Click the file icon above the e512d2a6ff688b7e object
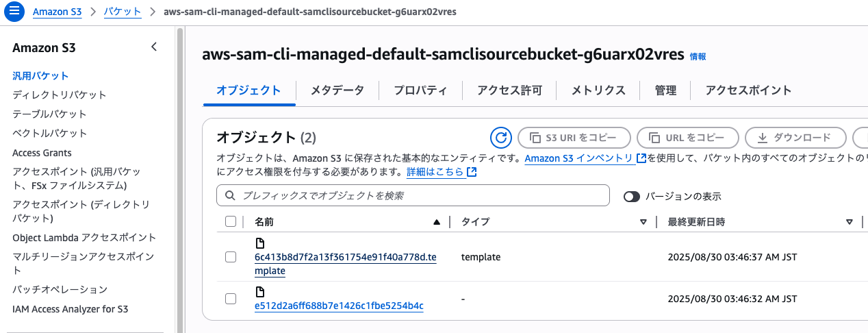This screenshot has width=868, height=333. [x=259, y=292]
